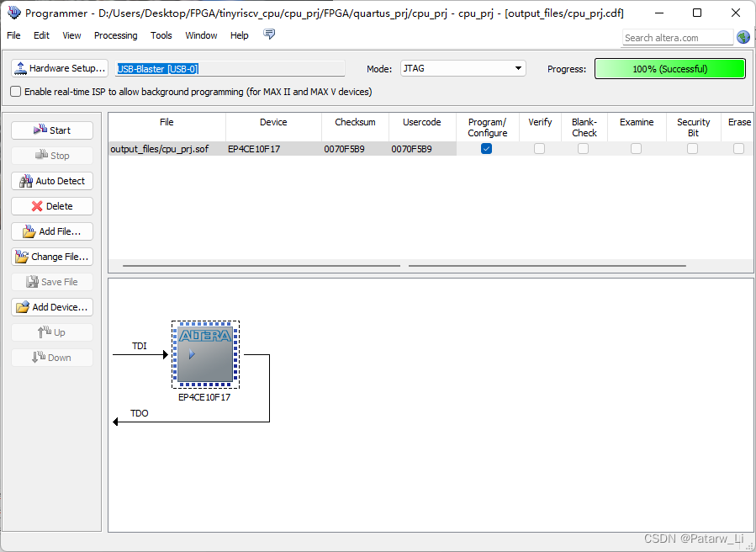
Task: Select the Altera EP4CE10F17 chip graphic
Action: [x=205, y=354]
